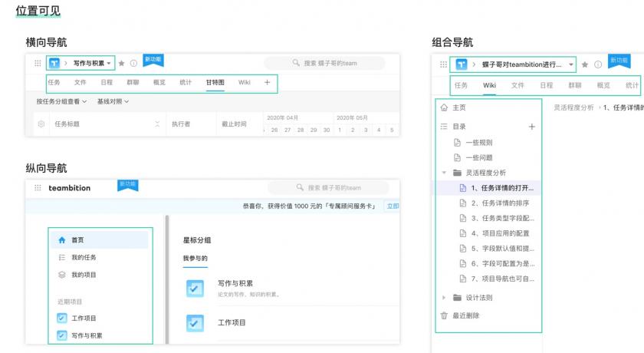Go to 首页 in the sidebar
The width and height of the screenshot is (644, 353).
(x=100, y=240)
